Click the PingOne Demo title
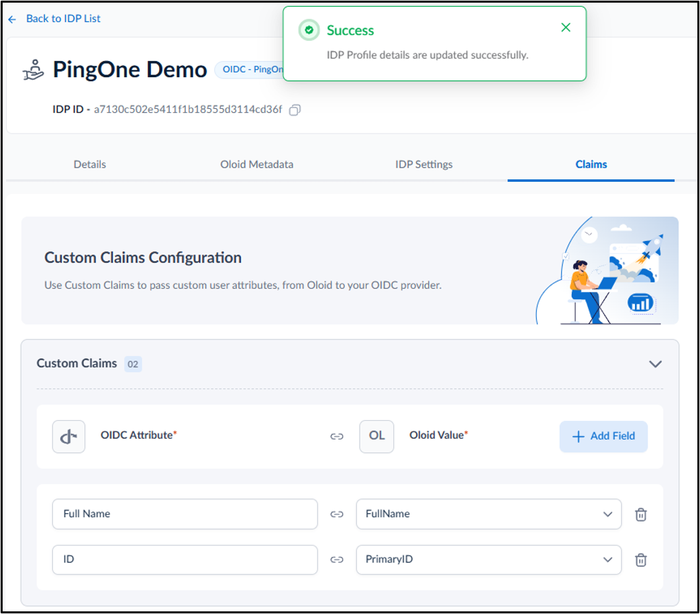The height and width of the screenshot is (614, 700). 130,70
